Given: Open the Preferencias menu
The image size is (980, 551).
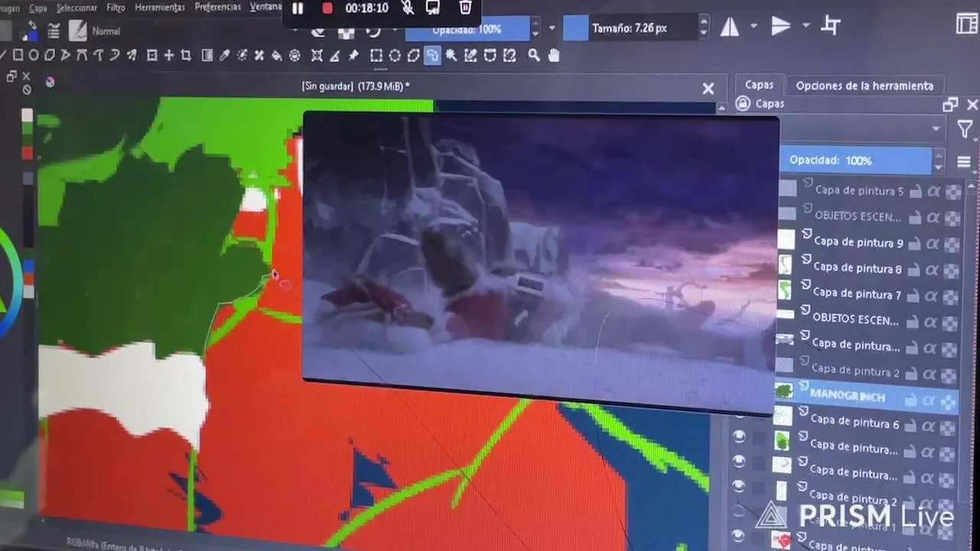Looking at the screenshot, I should click(217, 7).
